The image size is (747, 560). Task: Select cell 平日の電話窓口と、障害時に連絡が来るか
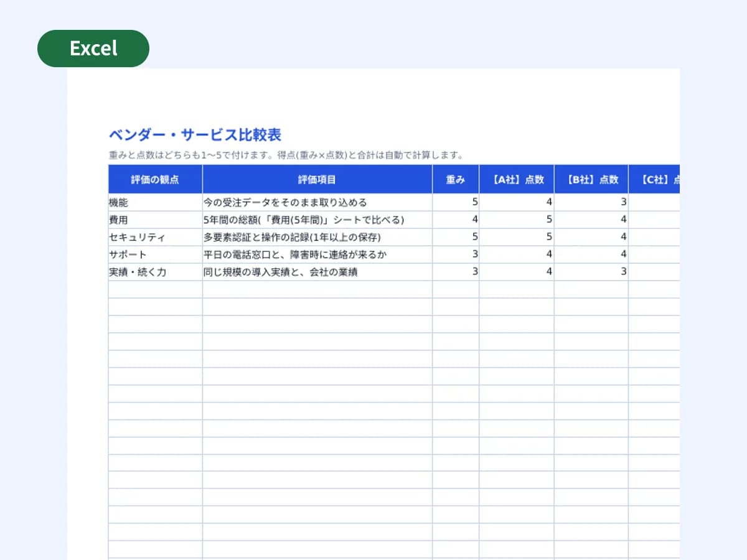317,254
